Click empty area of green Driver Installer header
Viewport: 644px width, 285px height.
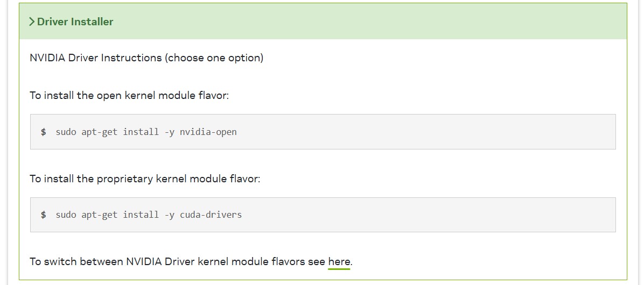369,22
